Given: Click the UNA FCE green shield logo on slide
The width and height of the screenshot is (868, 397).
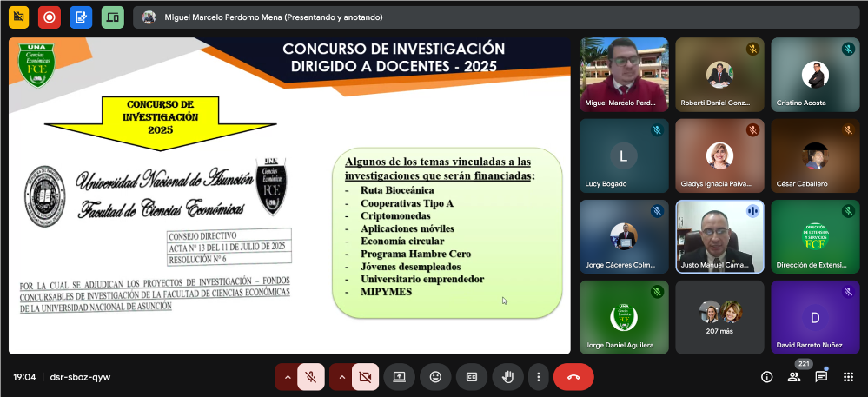Looking at the screenshot, I should pos(36,65).
